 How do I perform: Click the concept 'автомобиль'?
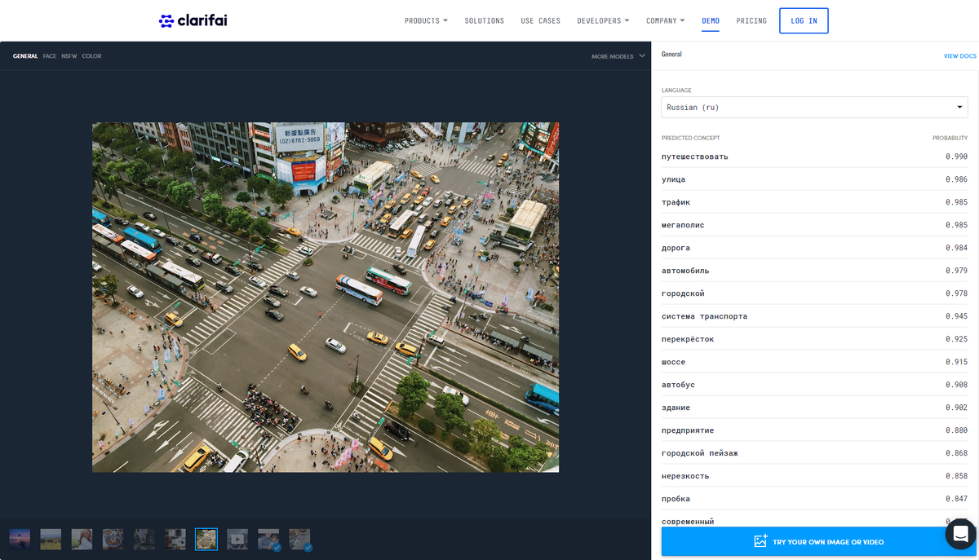tap(685, 271)
